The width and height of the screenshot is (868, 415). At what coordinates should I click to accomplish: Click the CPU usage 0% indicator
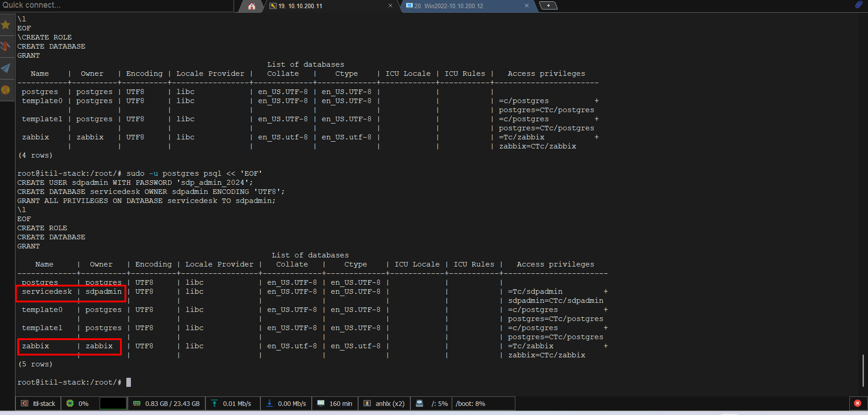click(78, 404)
